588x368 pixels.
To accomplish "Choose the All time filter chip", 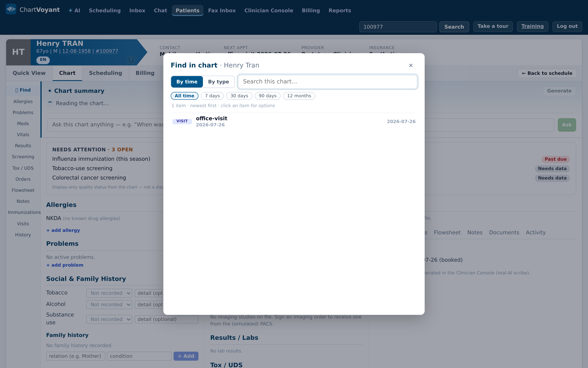I will (x=184, y=96).
